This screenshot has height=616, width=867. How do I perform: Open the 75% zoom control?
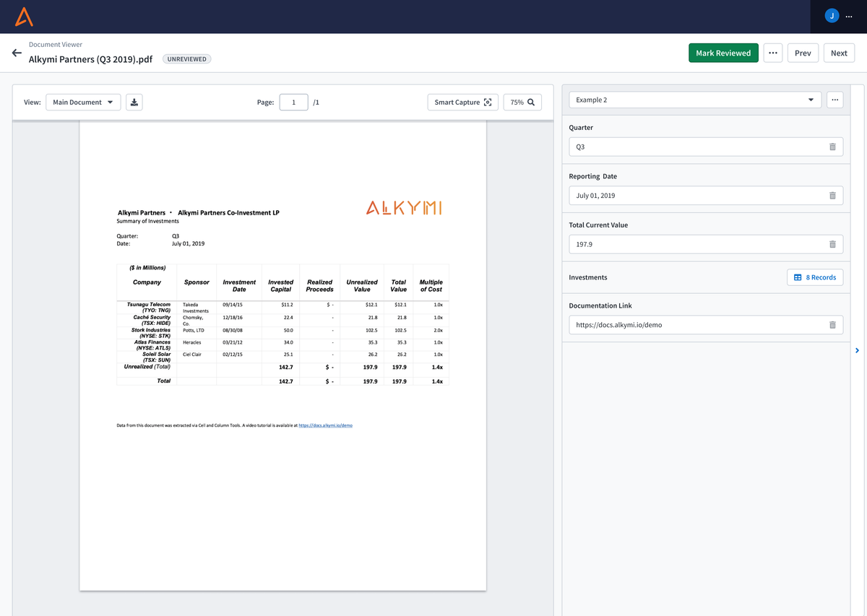click(x=522, y=103)
